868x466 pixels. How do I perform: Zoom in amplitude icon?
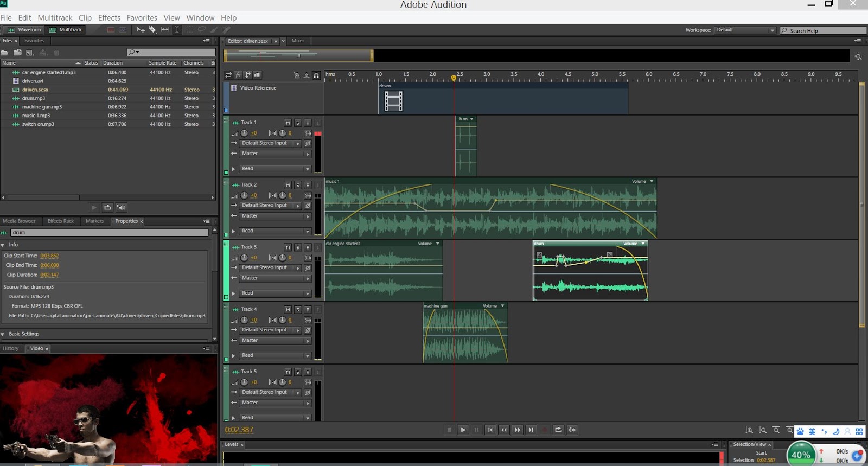[749, 430]
